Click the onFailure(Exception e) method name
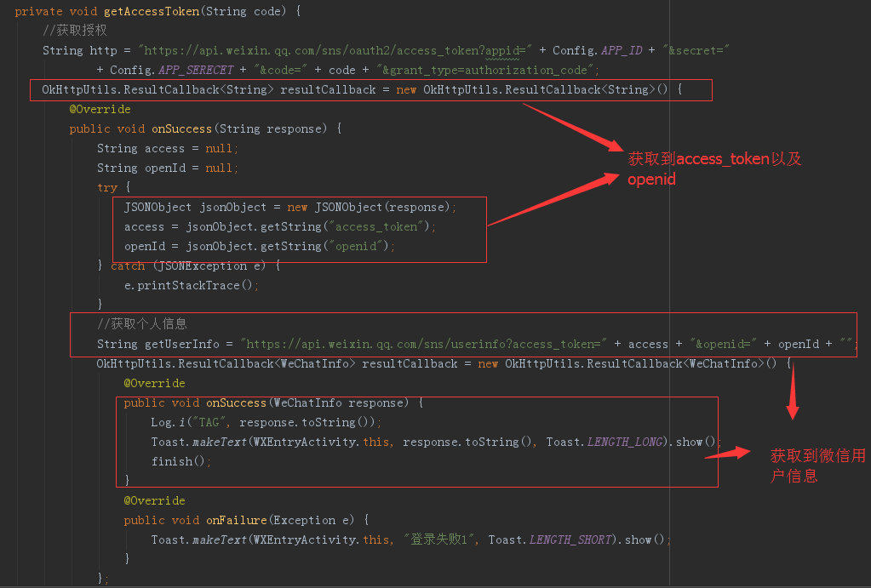The height and width of the screenshot is (588, 871). [237, 520]
